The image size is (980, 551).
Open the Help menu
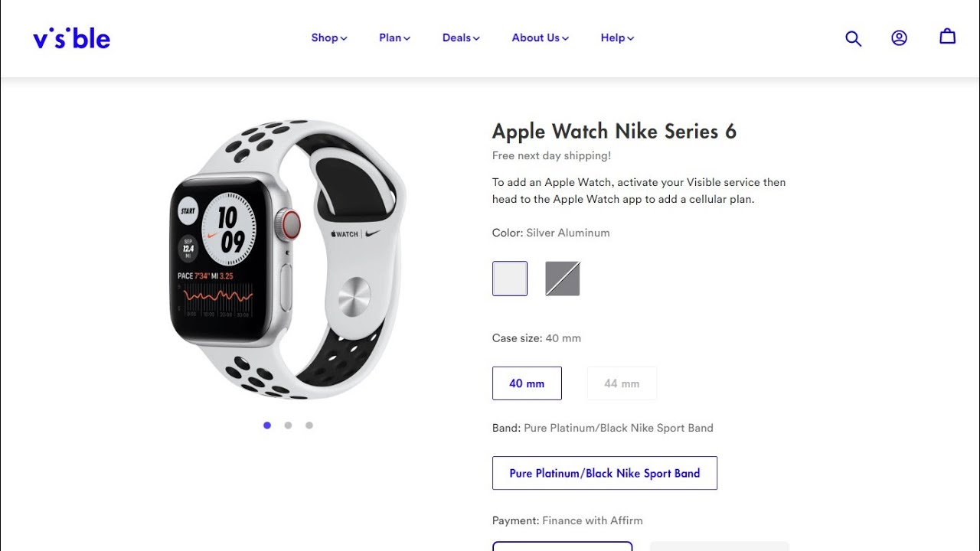[x=617, y=37]
